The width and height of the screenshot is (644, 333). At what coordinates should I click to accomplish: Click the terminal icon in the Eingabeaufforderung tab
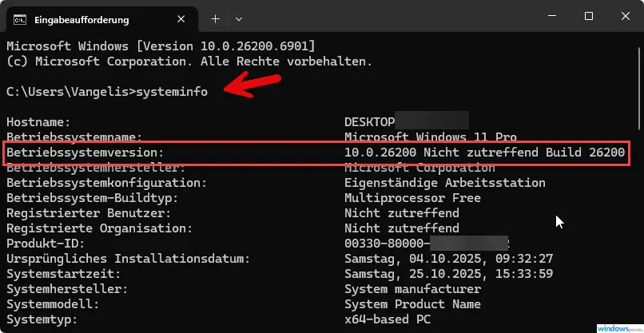[22, 18]
